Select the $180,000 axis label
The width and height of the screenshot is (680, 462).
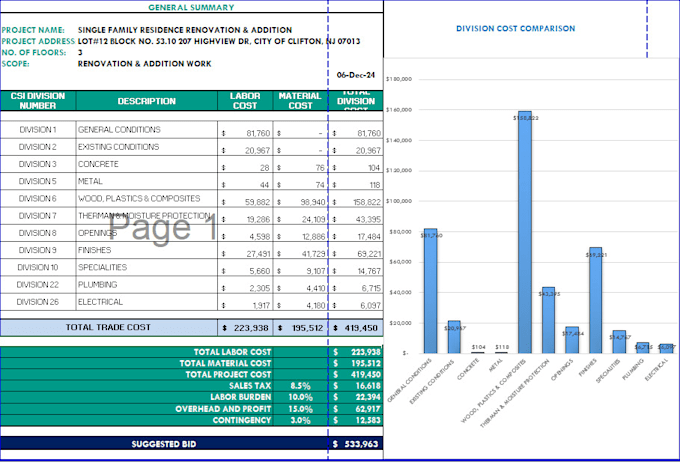(x=399, y=79)
